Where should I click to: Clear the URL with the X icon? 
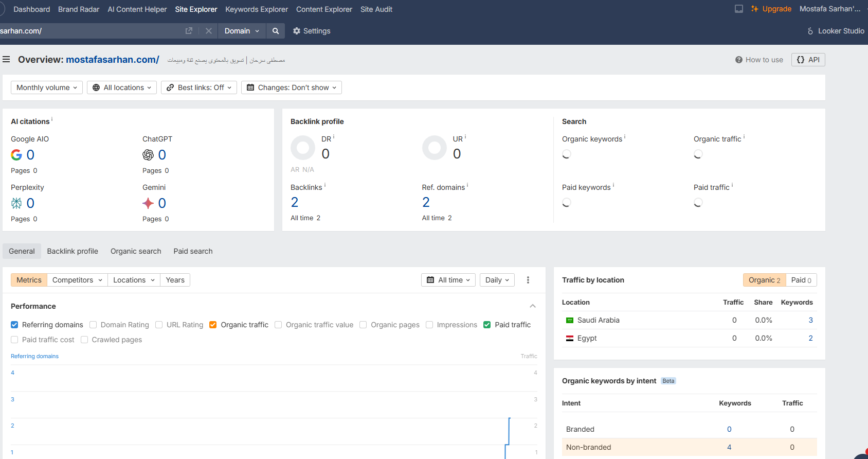click(x=209, y=31)
